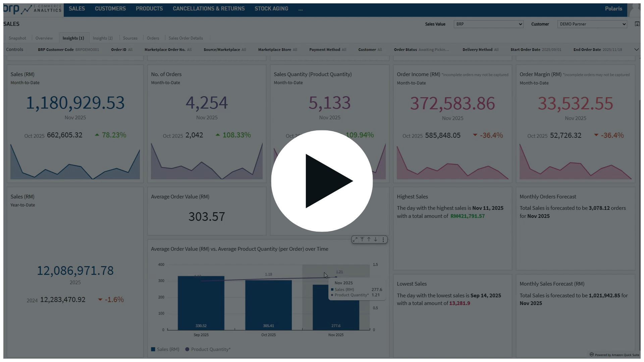This screenshot has width=644, height=362.
Task: Click the drill up arrow icon
Action: tap(369, 240)
